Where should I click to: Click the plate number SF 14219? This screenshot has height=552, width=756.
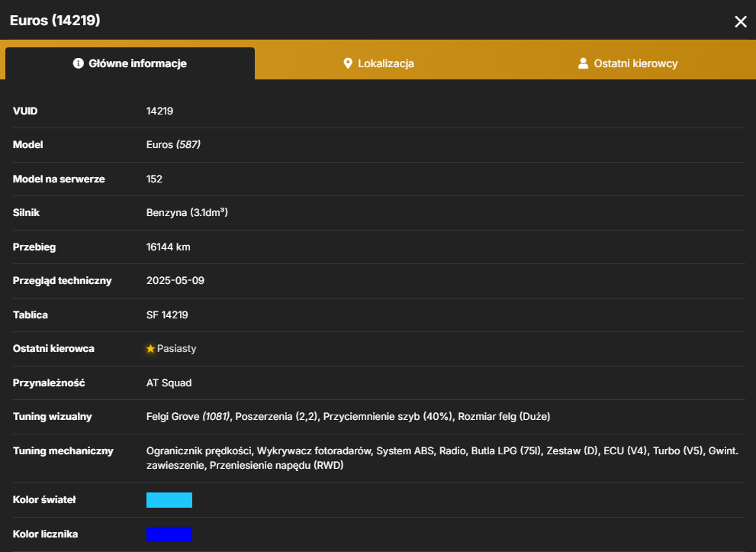point(167,315)
